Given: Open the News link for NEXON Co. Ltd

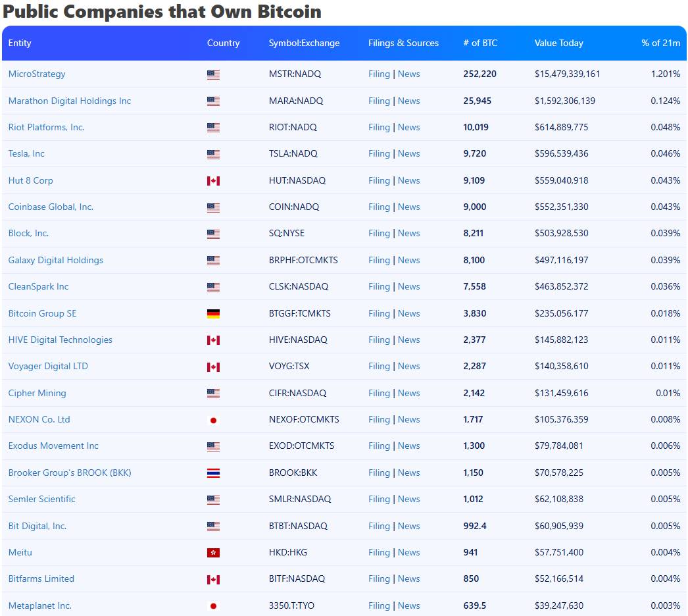Looking at the screenshot, I should pyautogui.click(x=409, y=419).
